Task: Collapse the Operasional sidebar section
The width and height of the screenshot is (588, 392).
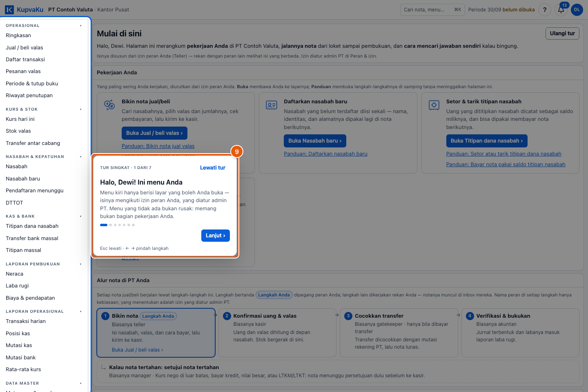Action: [x=81, y=26]
